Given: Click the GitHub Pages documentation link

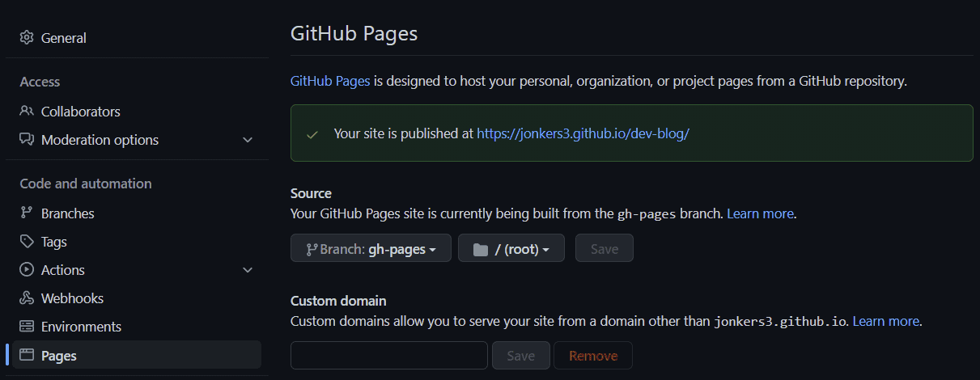Looking at the screenshot, I should tap(330, 81).
